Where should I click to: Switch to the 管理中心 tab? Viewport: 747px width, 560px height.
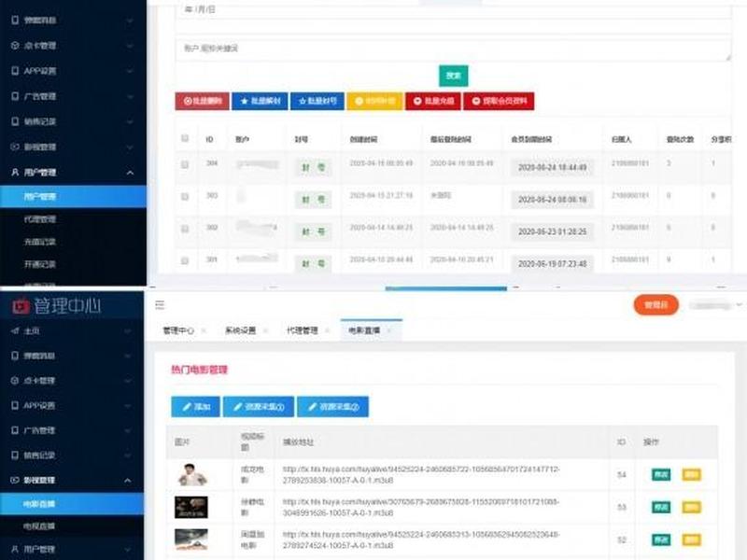[x=178, y=330]
